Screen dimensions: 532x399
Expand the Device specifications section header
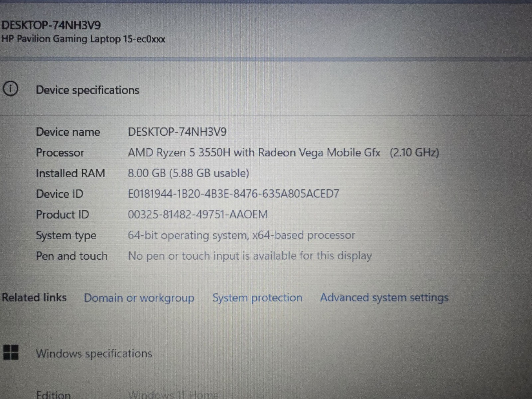click(87, 90)
